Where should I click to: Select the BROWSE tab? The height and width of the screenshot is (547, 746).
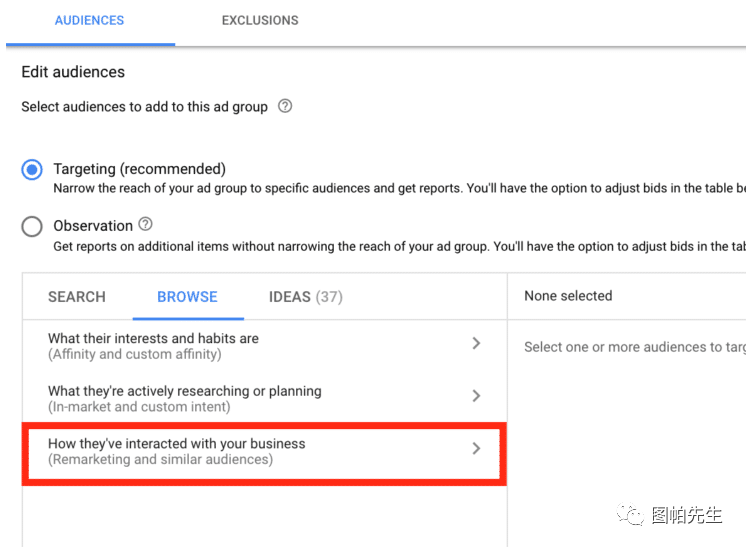[x=187, y=297]
